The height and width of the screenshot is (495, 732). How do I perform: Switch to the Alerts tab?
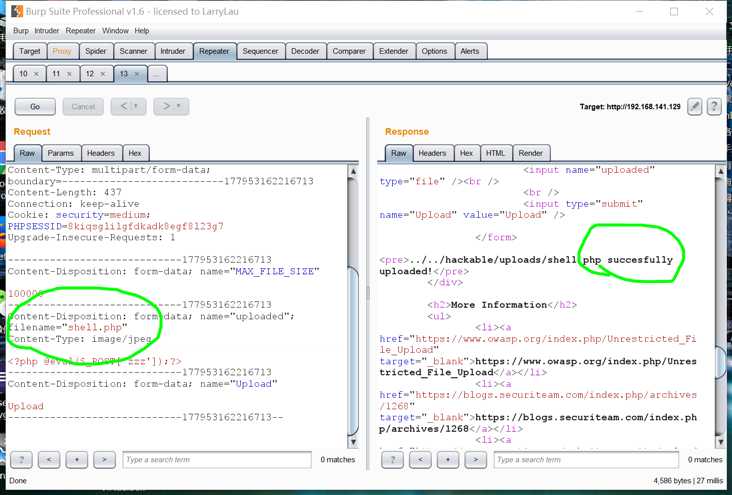pos(470,51)
